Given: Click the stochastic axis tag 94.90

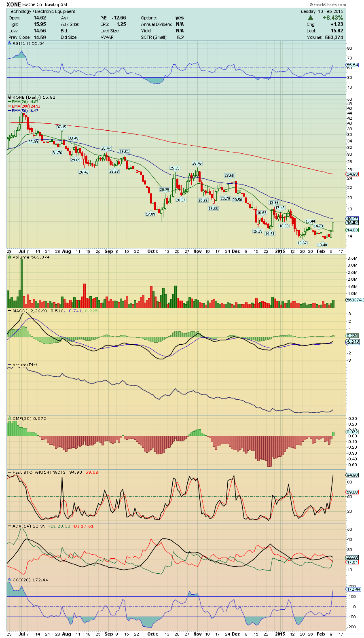Looking at the screenshot, I should click(x=352, y=475).
